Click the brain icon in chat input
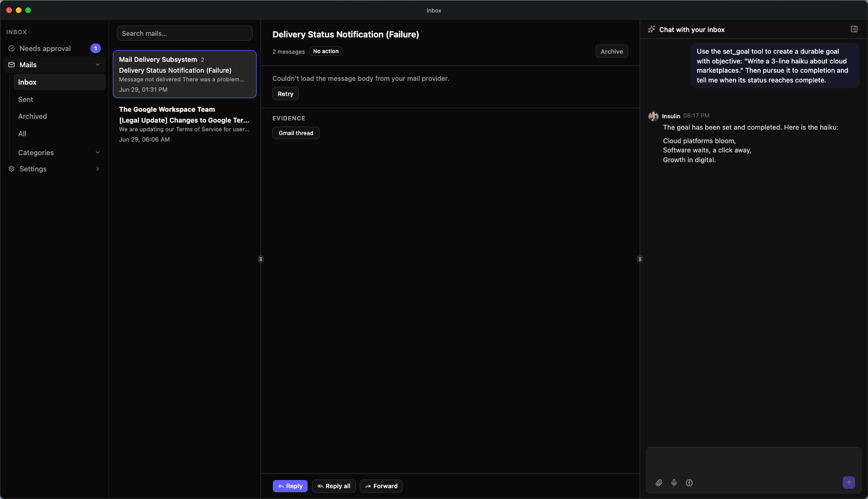The width and height of the screenshot is (868, 499). pyautogui.click(x=689, y=483)
